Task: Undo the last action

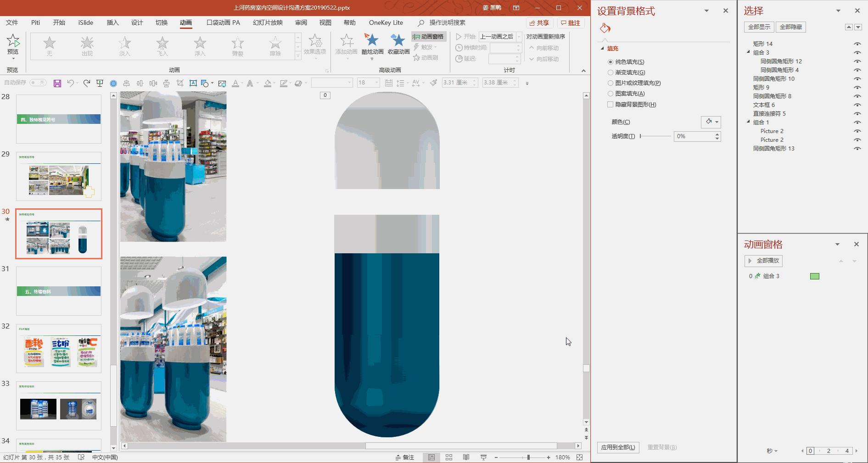Action: pos(71,83)
